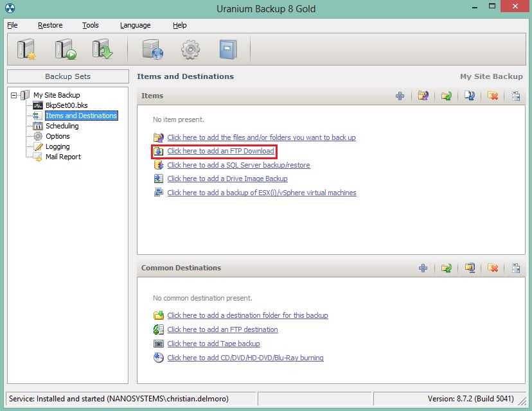Viewport: 532px width, 411px height.
Task: Click link to add an FTP Download
Action: (220, 151)
